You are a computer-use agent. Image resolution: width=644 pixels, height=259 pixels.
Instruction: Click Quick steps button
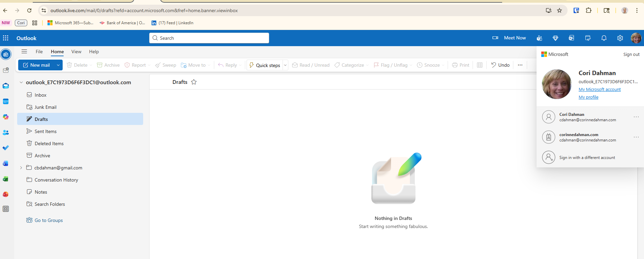pyautogui.click(x=265, y=65)
